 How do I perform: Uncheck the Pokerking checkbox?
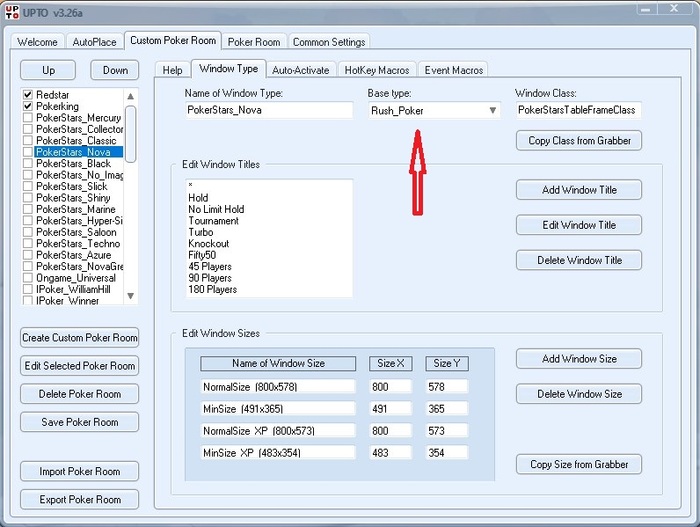click(x=28, y=106)
